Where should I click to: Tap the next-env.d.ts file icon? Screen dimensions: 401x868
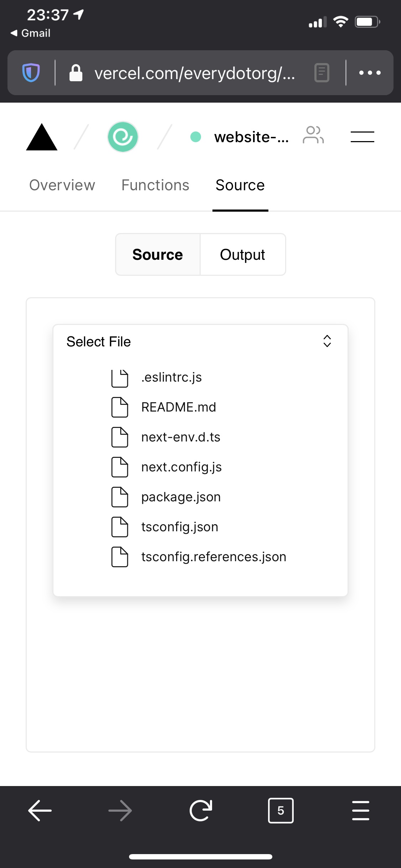pos(120,437)
